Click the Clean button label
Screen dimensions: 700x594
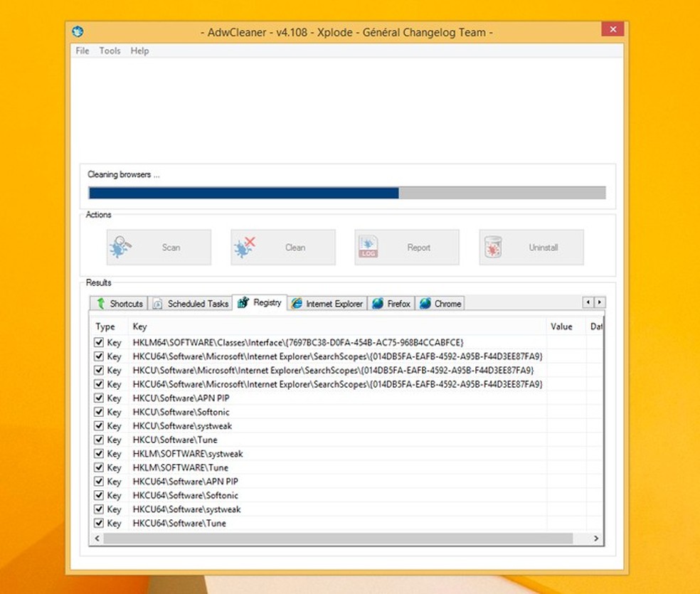(295, 248)
